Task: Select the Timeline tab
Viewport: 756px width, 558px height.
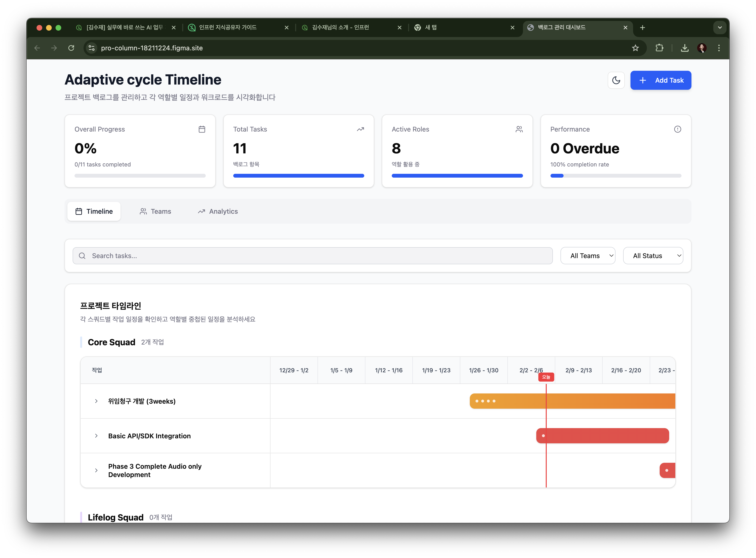Action: click(94, 211)
